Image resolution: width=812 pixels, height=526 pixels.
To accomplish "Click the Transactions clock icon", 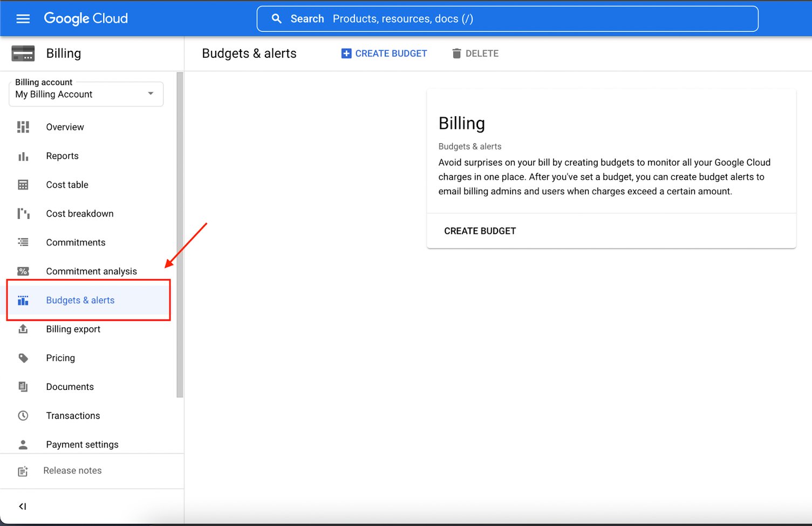I will pyautogui.click(x=23, y=415).
